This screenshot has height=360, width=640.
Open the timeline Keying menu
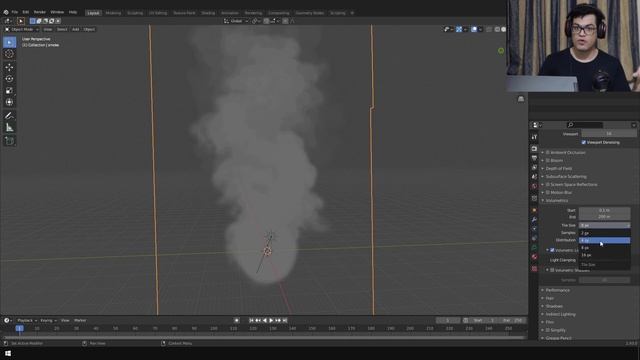[48, 320]
